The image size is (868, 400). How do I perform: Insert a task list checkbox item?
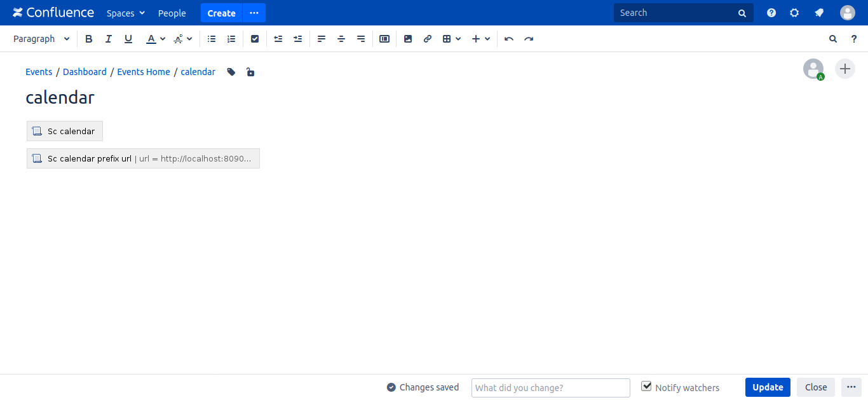[255, 39]
